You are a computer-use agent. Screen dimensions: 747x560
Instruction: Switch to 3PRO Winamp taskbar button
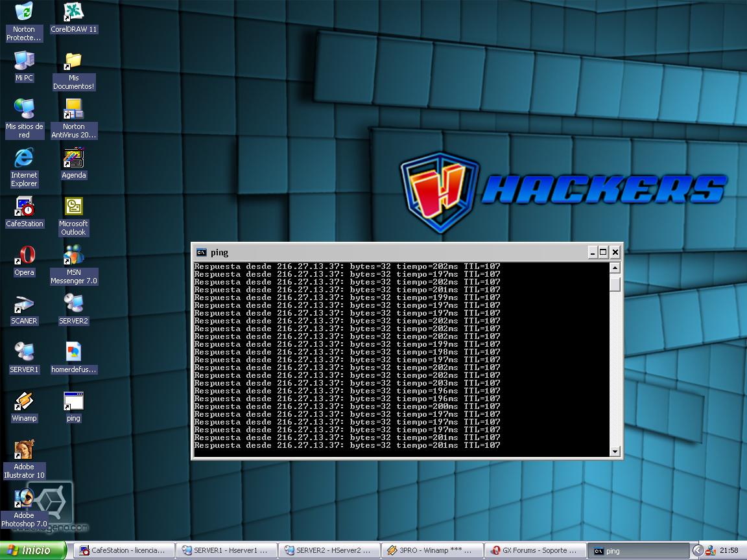pyautogui.click(x=431, y=550)
